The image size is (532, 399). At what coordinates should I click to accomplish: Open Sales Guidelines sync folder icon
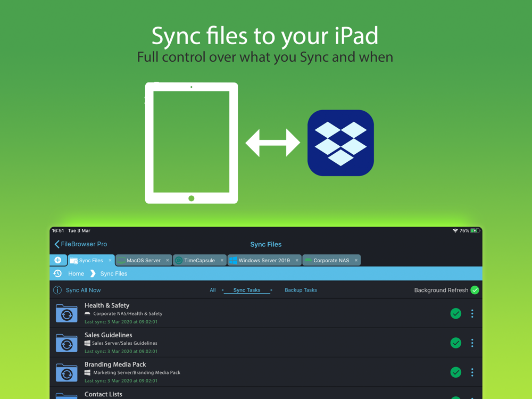(66, 343)
